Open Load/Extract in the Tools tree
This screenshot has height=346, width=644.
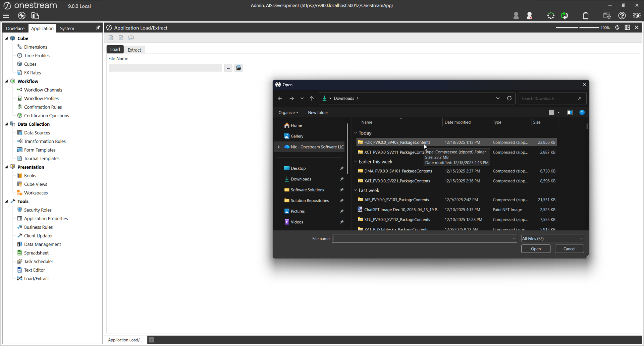(x=36, y=279)
